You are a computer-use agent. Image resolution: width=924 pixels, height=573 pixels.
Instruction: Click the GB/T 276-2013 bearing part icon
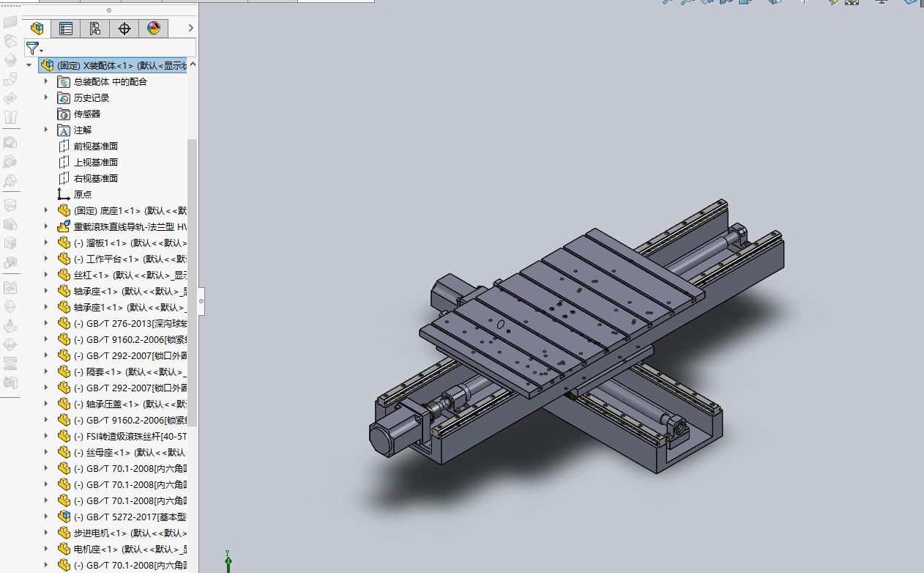tap(64, 323)
